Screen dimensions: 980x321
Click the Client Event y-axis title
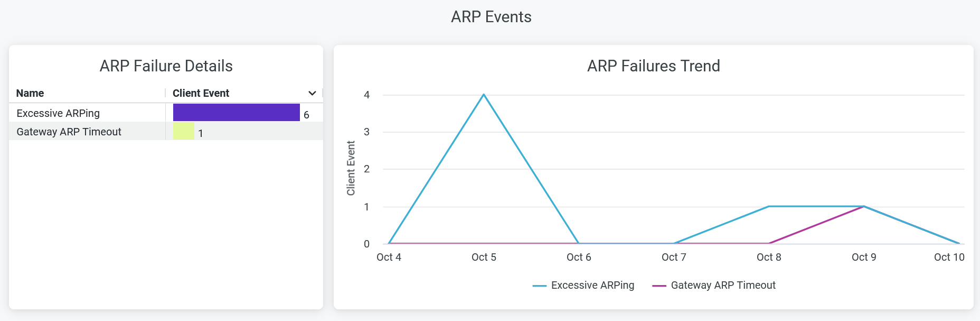pyautogui.click(x=351, y=168)
